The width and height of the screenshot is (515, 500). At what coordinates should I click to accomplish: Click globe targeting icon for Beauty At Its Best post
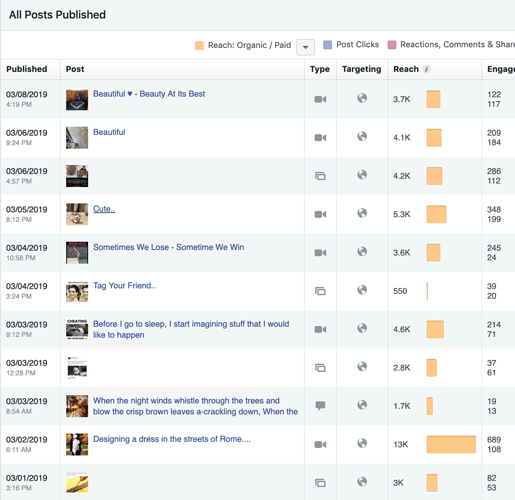[362, 98]
